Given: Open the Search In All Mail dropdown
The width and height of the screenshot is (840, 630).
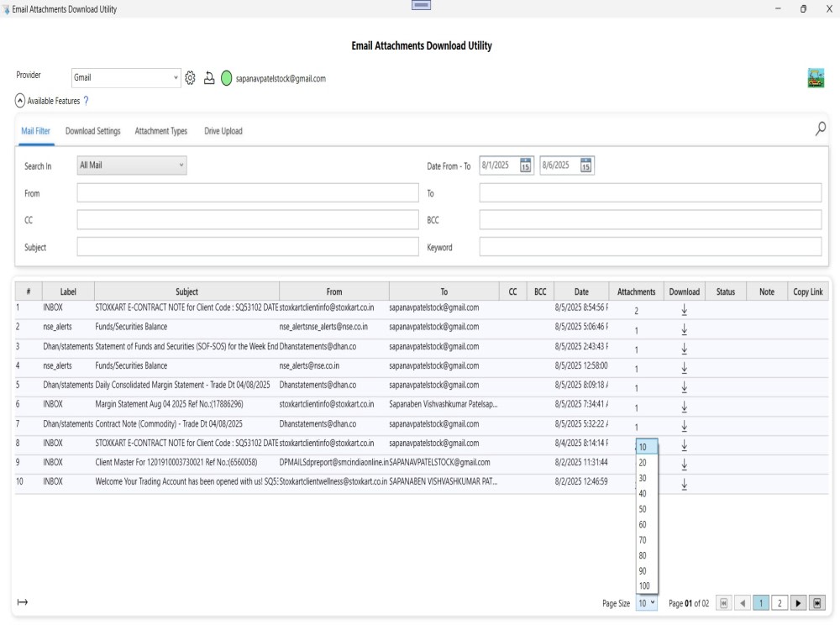Looking at the screenshot, I should (132, 165).
